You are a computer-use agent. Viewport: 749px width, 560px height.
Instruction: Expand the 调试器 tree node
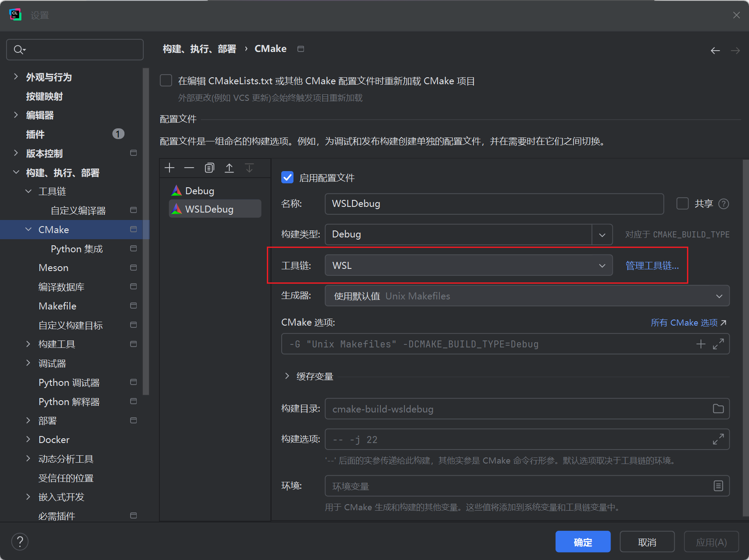(x=28, y=363)
